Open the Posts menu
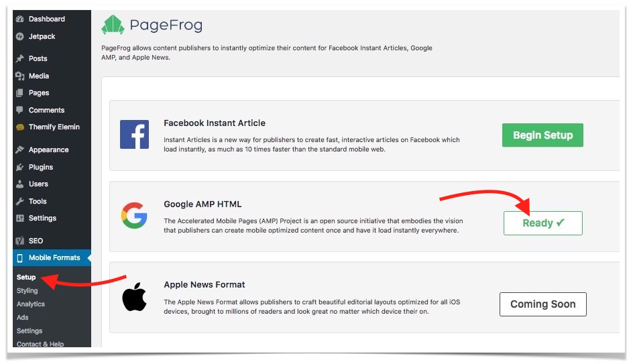The image size is (633, 364). tap(38, 58)
